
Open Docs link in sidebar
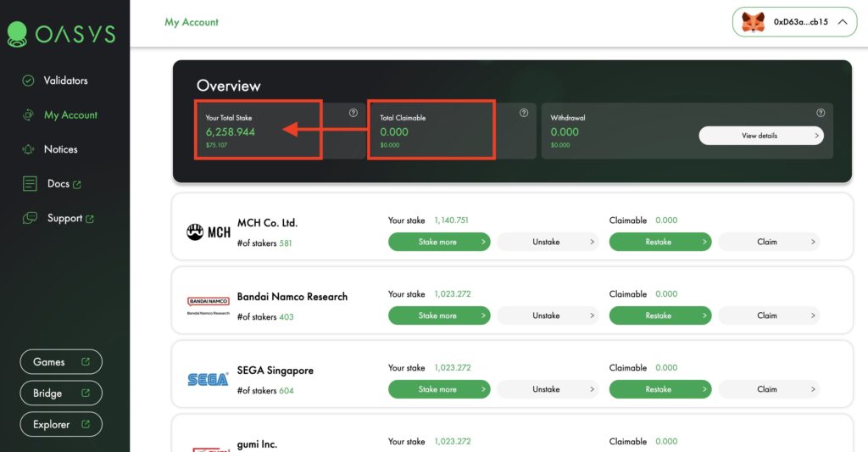click(x=58, y=184)
